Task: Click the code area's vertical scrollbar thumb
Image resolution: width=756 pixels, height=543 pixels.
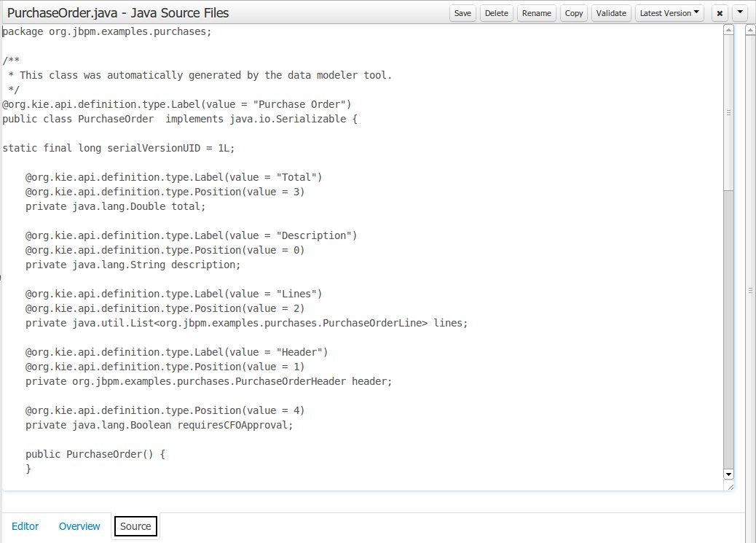Action: [x=728, y=113]
